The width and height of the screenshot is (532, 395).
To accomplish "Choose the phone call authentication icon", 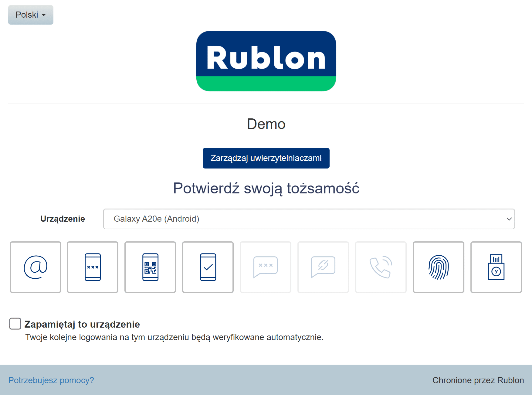I will pos(381,267).
